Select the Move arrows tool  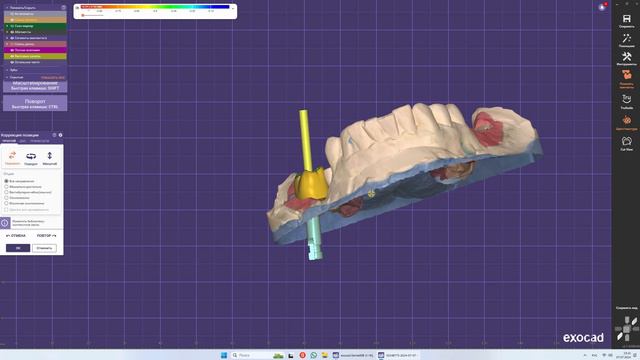[x=12, y=157]
